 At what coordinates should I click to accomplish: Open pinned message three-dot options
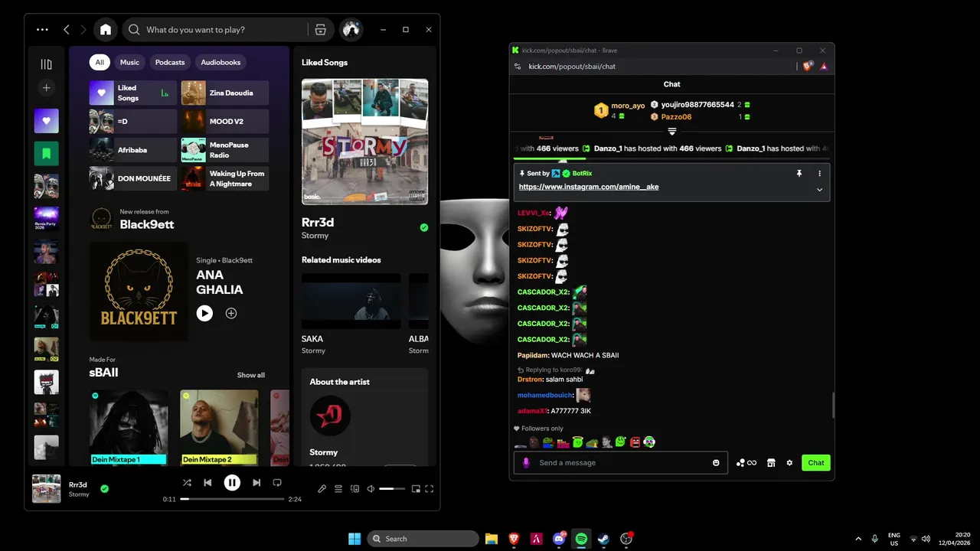819,174
